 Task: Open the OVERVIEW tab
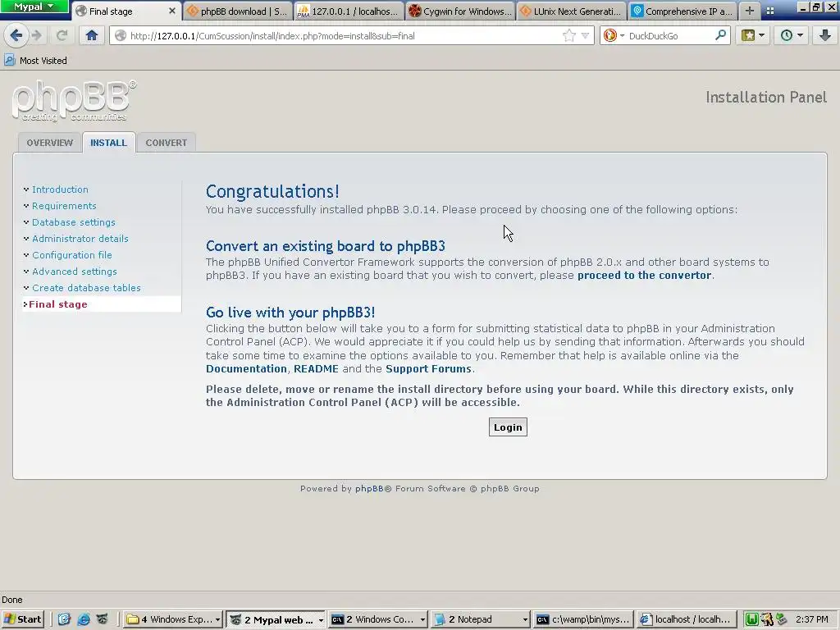[50, 143]
